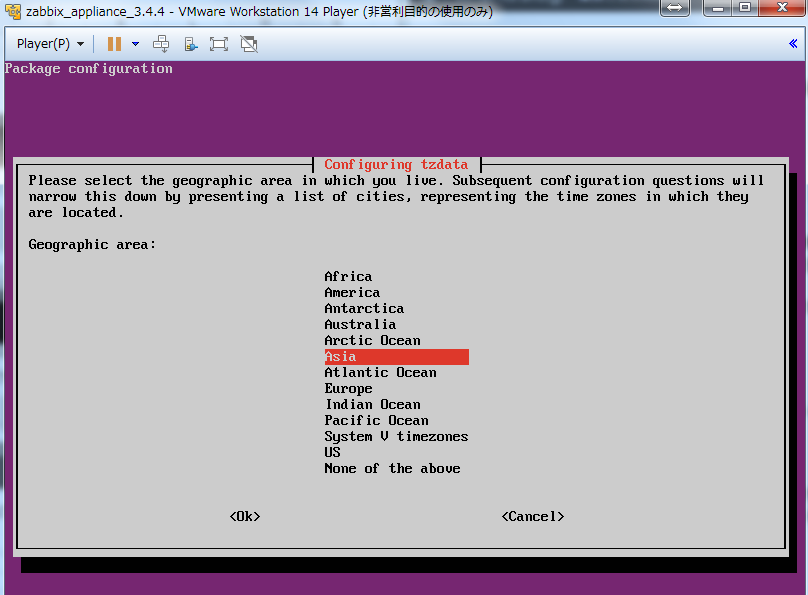Close the VMware Player window
The width and height of the screenshot is (808, 595).
tap(782, 8)
